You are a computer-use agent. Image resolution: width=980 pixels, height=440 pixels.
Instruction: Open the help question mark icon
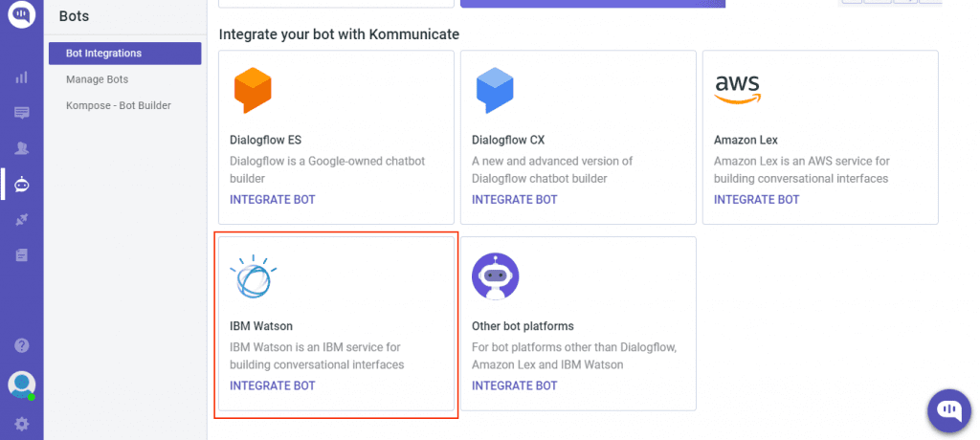point(21,345)
